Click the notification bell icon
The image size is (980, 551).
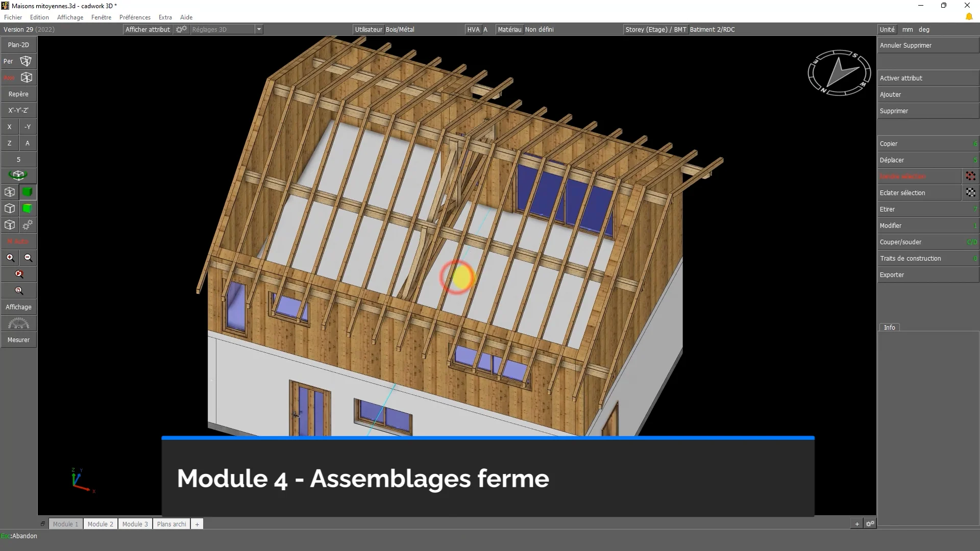pyautogui.click(x=969, y=17)
